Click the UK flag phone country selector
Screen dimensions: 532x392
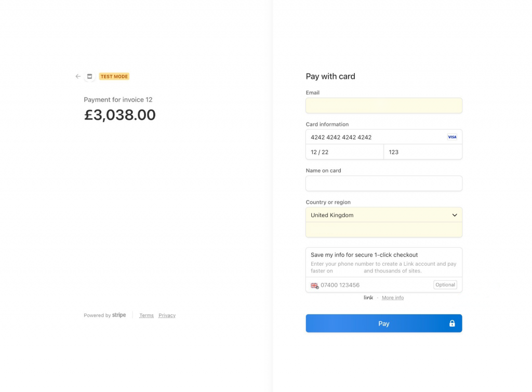coord(314,285)
